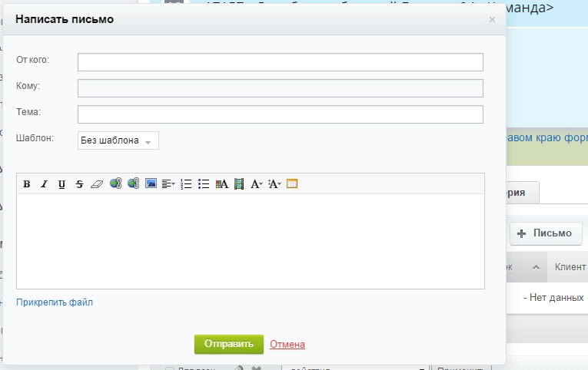Screen dimensions: 588x370
Task: Click the Отправить button
Action: (x=229, y=345)
